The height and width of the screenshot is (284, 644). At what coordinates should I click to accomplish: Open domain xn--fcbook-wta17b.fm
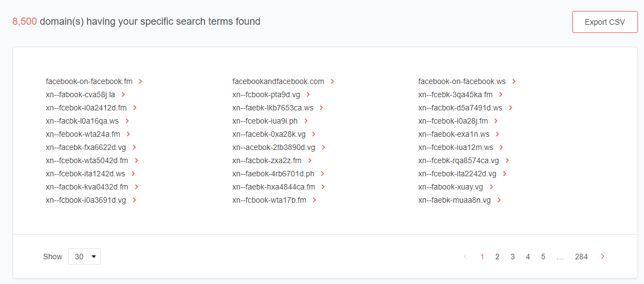tap(269, 200)
